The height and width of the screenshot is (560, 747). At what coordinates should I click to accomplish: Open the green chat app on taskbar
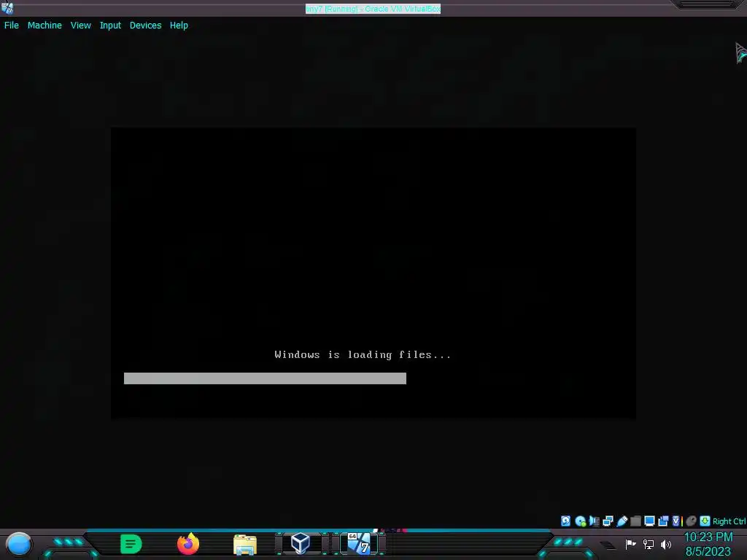131,544
